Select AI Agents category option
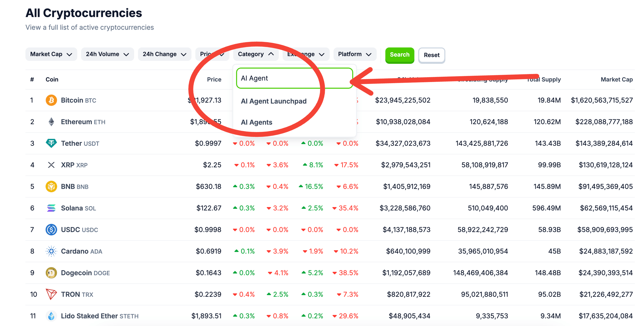Viewport: 644px width, 326px height. tap(256, 122)
